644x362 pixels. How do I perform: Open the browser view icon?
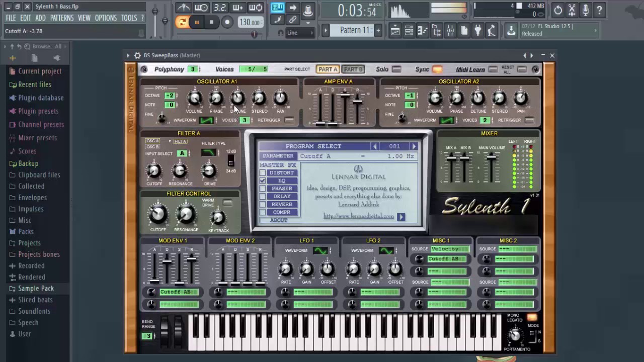point(436,31)
